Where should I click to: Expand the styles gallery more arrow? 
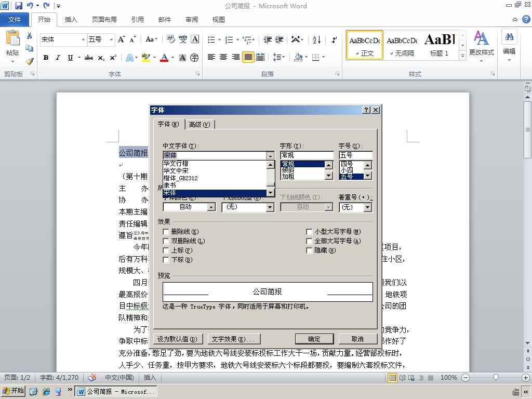pos(462,56)
